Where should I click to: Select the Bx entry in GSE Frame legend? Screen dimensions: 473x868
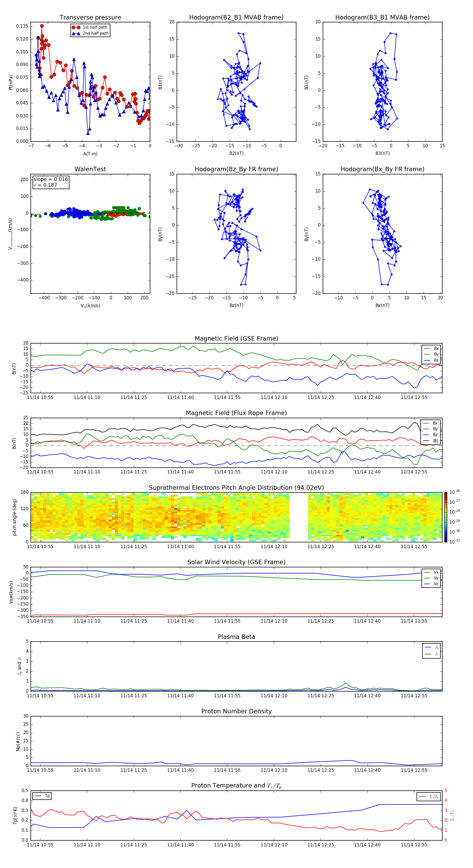[x=431, y=349]
